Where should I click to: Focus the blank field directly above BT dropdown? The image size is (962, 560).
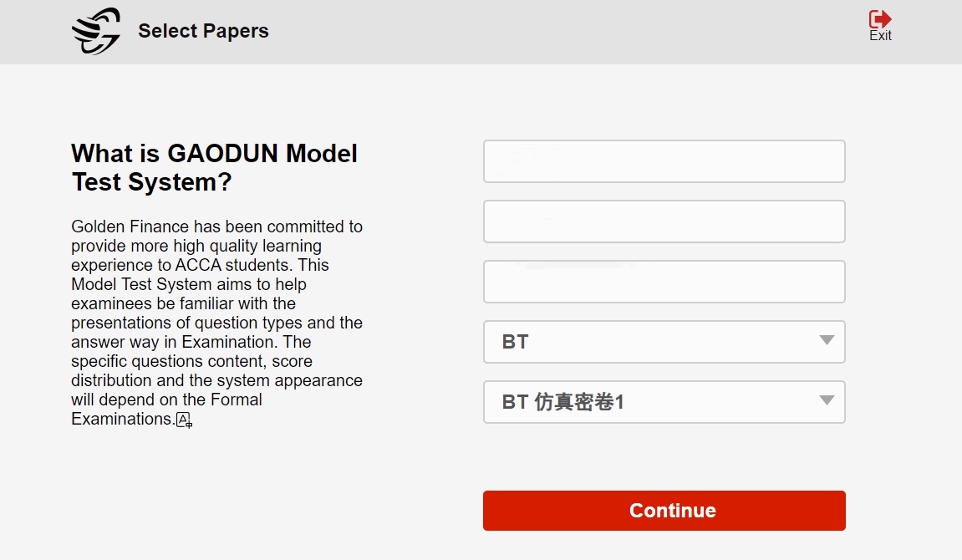point(664,282)
